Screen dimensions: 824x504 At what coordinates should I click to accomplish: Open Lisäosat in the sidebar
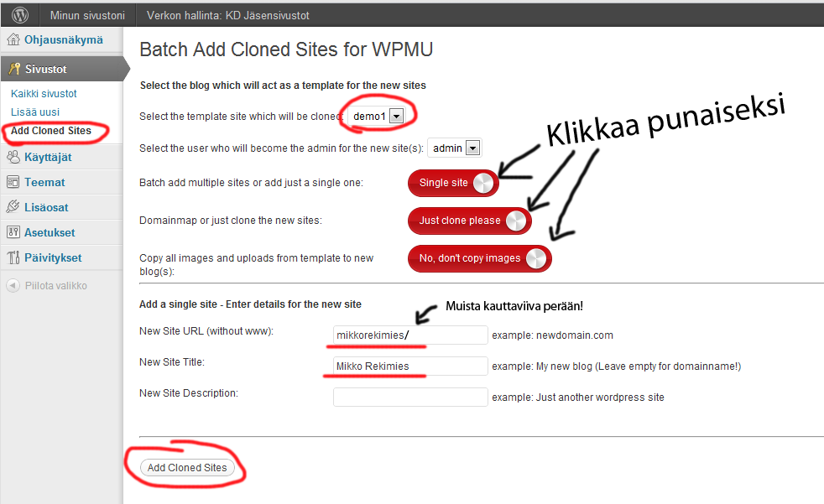pyautogui.click(x=46, y=207)
